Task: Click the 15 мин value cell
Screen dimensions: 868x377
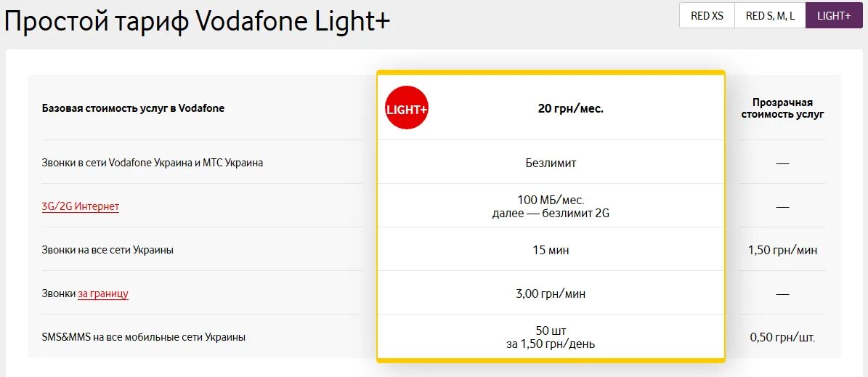Action: 551,250
